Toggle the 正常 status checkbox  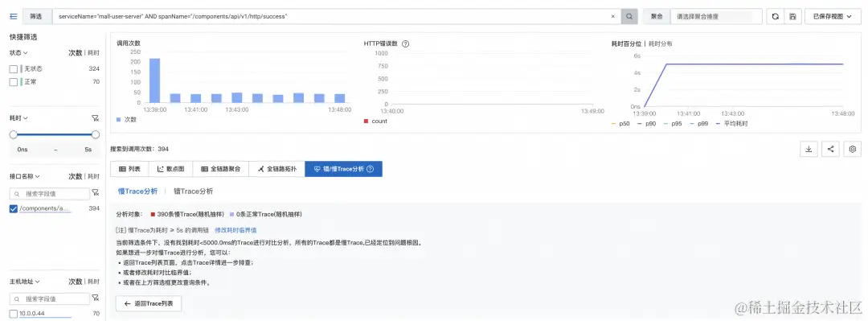[14, 82]
